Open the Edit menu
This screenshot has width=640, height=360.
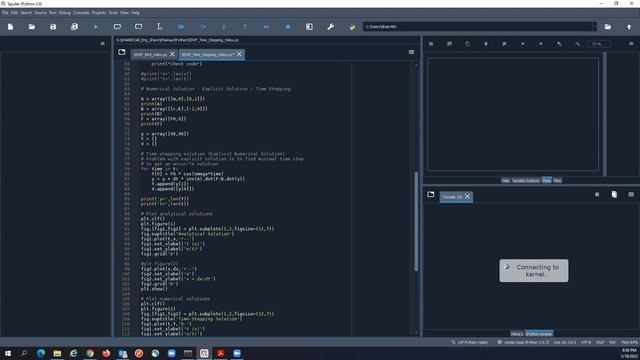coord(14,13)
